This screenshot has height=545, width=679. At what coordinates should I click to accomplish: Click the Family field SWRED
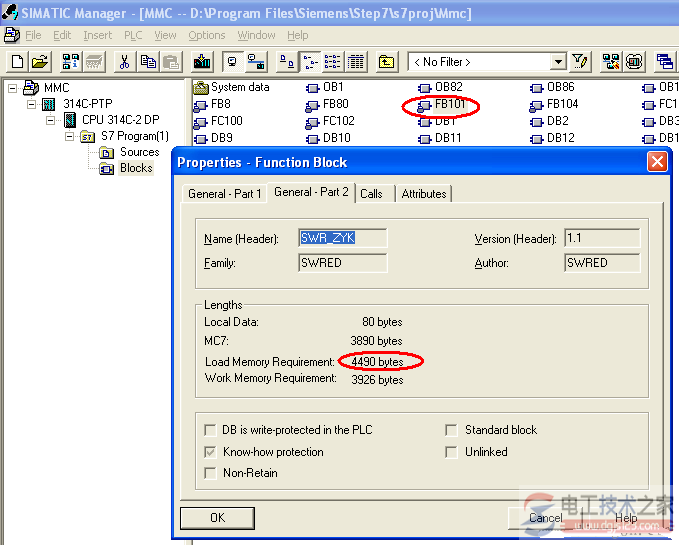tap(343, 263)
